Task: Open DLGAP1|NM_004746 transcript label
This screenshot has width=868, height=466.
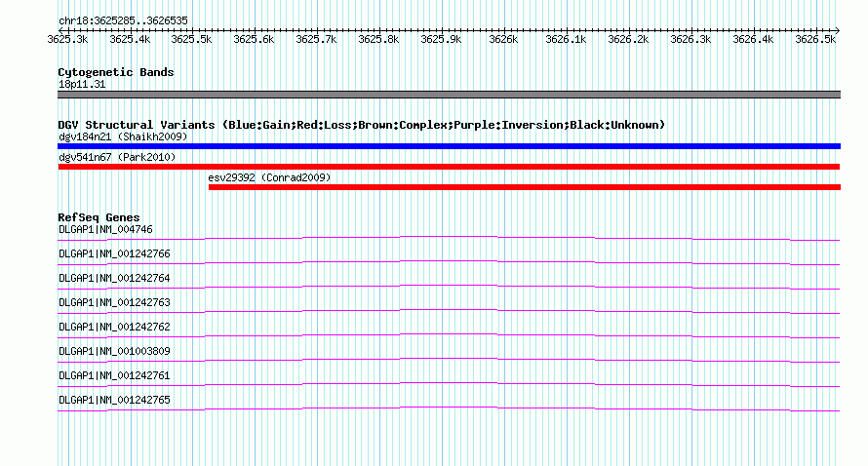Action: click(x=105, y=229)
